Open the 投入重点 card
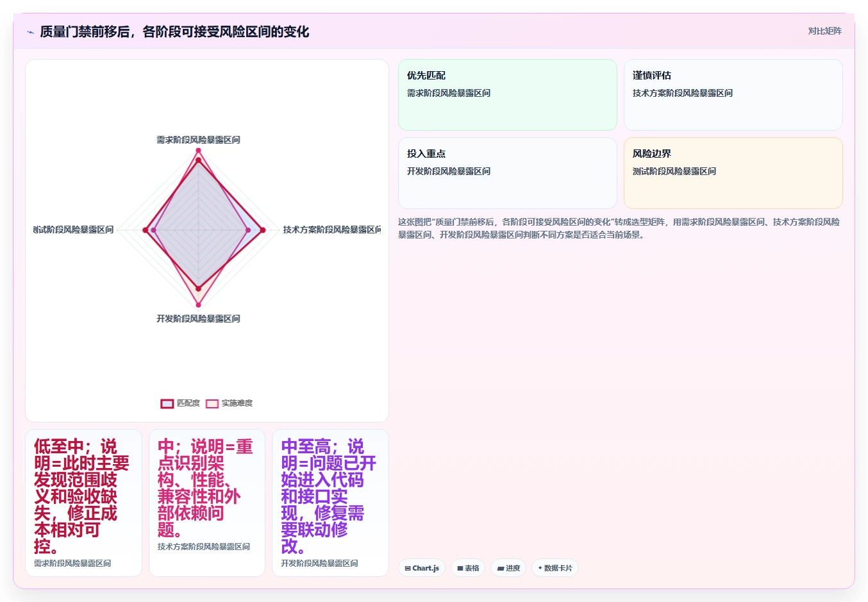 [508, 173]
